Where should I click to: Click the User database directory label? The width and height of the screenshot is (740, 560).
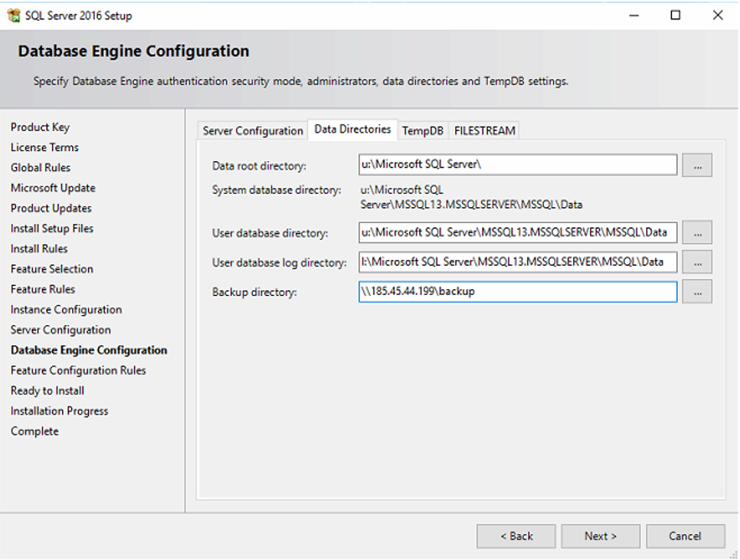click(x=270, y=233)
